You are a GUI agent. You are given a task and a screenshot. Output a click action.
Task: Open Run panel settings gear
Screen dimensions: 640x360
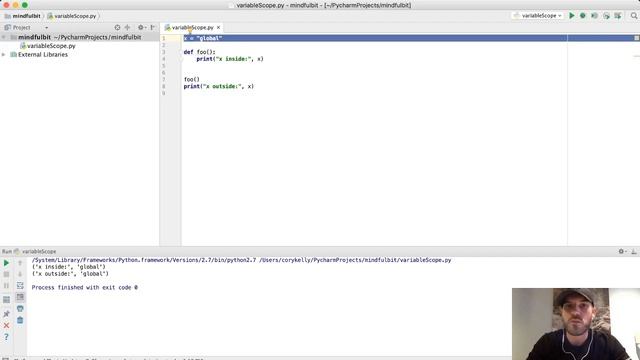622,251
